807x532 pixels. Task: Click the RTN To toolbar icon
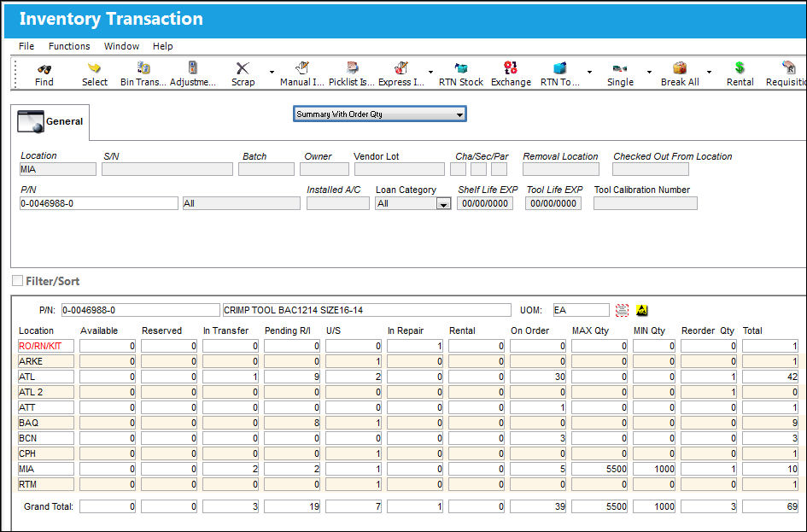(560, 68)
